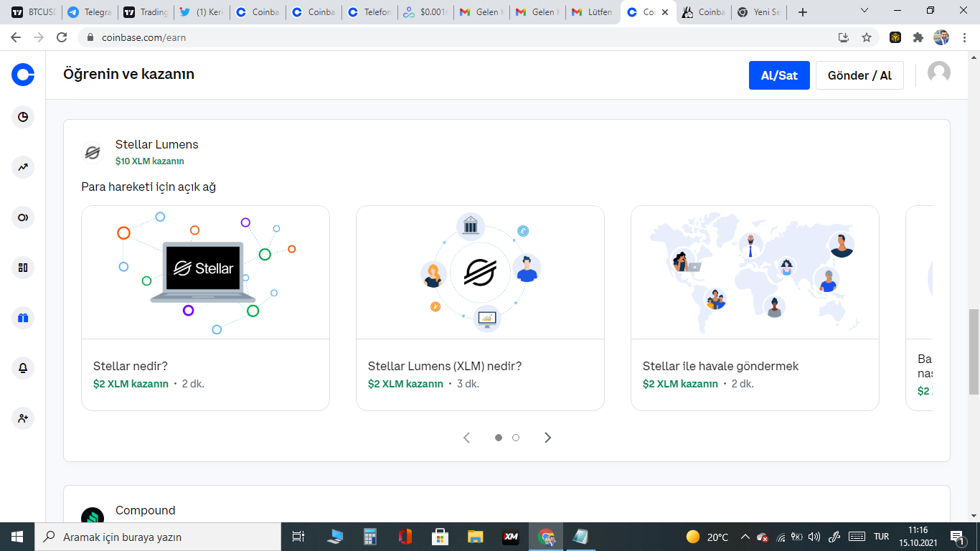Image resolution: width=980 pixels, height=551 pixels.
Task: Click the volume speaker tray icon
Action: [814, 537]
